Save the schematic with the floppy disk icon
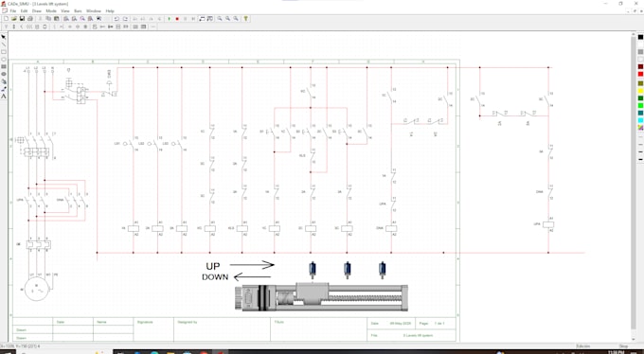The image size is (644, 354). tap(22, 19)
